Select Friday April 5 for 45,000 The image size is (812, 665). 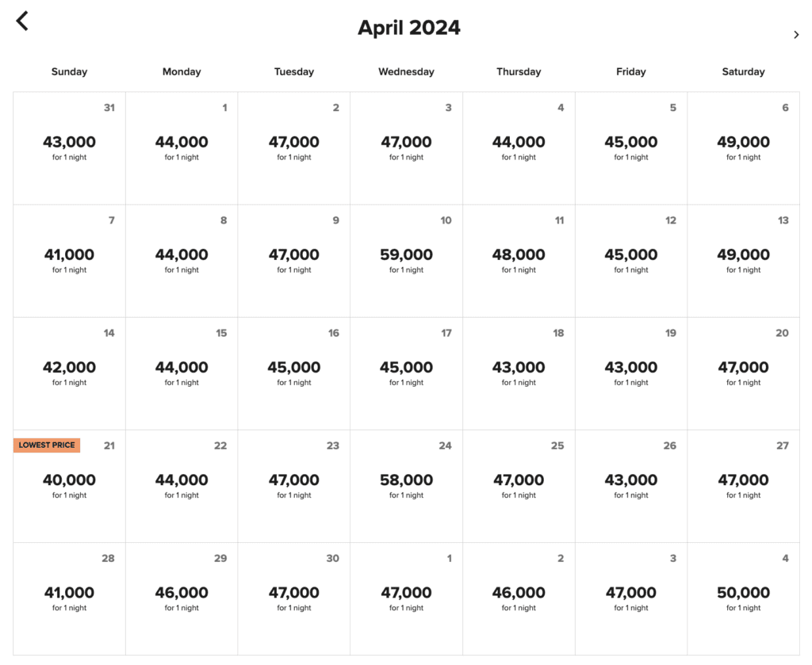click(x=631, y=147)
